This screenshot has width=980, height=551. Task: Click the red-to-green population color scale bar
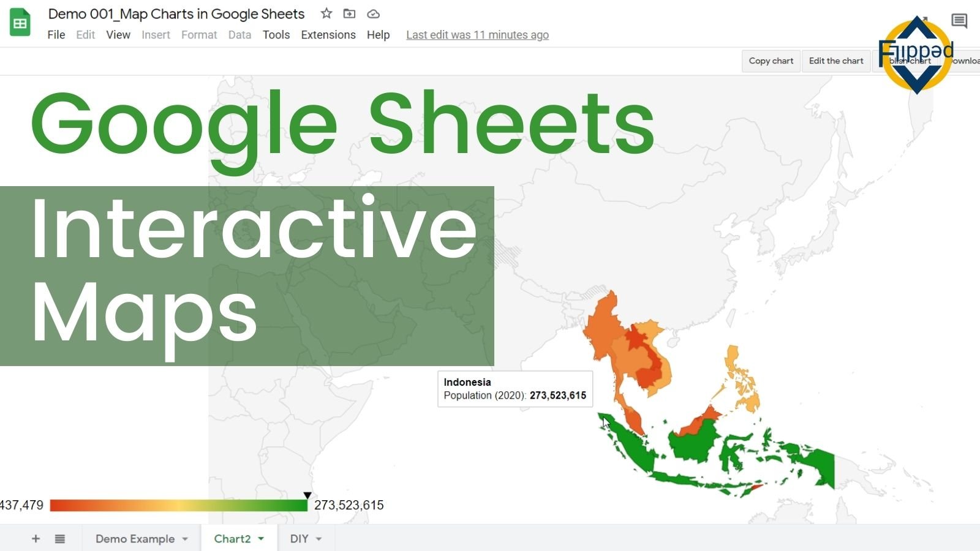coord(178,505)
